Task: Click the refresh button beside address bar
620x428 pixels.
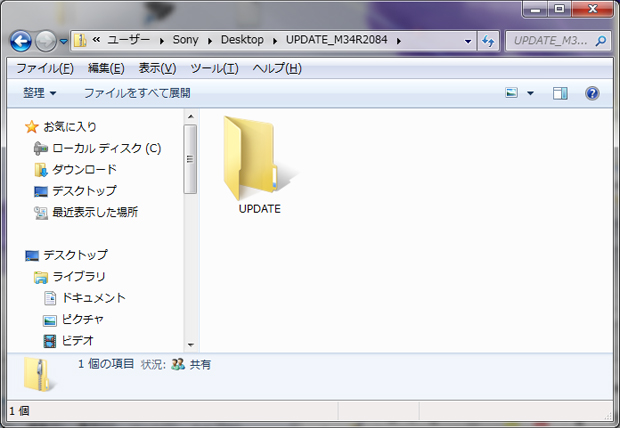Action: coord(488,41)
